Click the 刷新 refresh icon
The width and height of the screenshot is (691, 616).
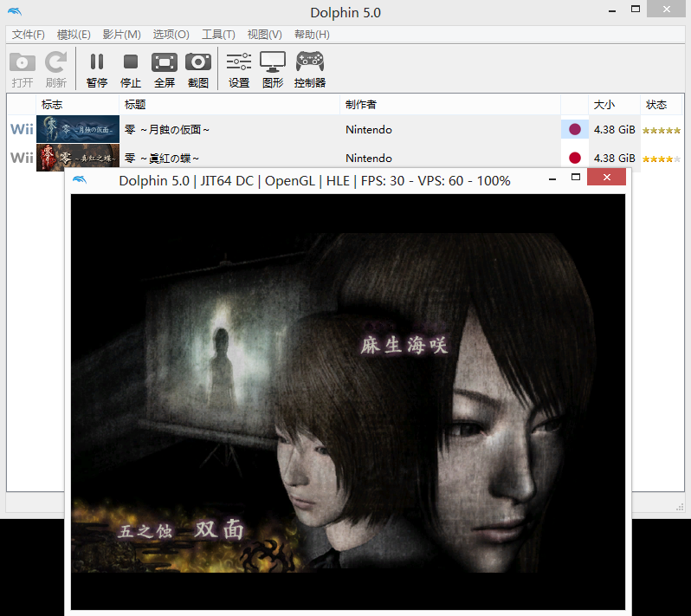56,68
